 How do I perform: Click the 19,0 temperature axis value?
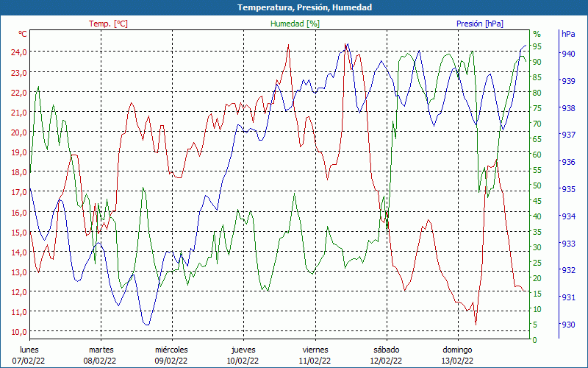18,152
